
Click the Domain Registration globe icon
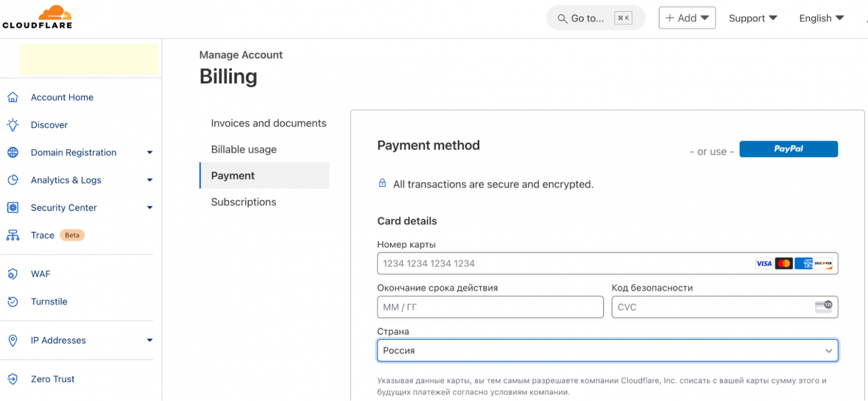pos(13,152)
